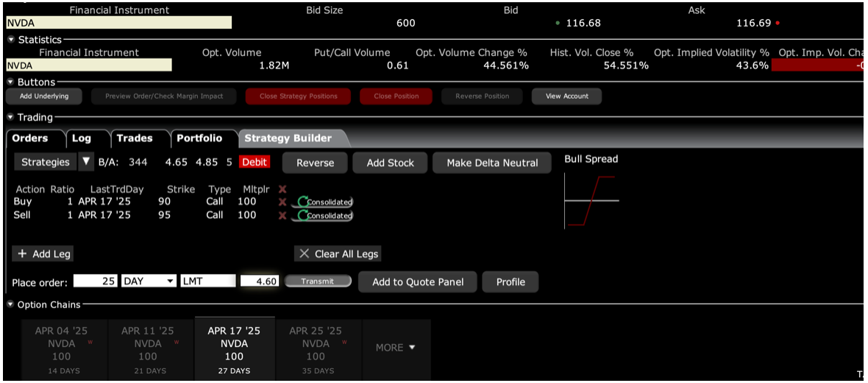The height and width of the screenshot is (383, 868).
Task: Click the red X above leg rows
Action: pos(282,189)
